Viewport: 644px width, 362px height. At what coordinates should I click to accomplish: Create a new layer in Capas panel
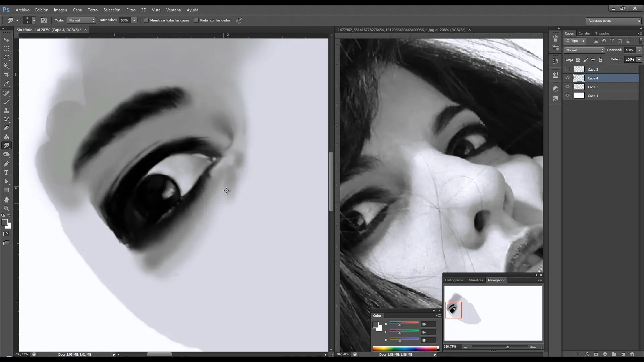[623, 354]
